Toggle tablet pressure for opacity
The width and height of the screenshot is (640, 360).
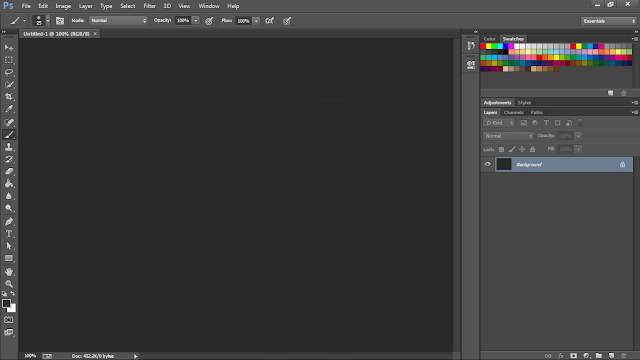coord(209,21)
